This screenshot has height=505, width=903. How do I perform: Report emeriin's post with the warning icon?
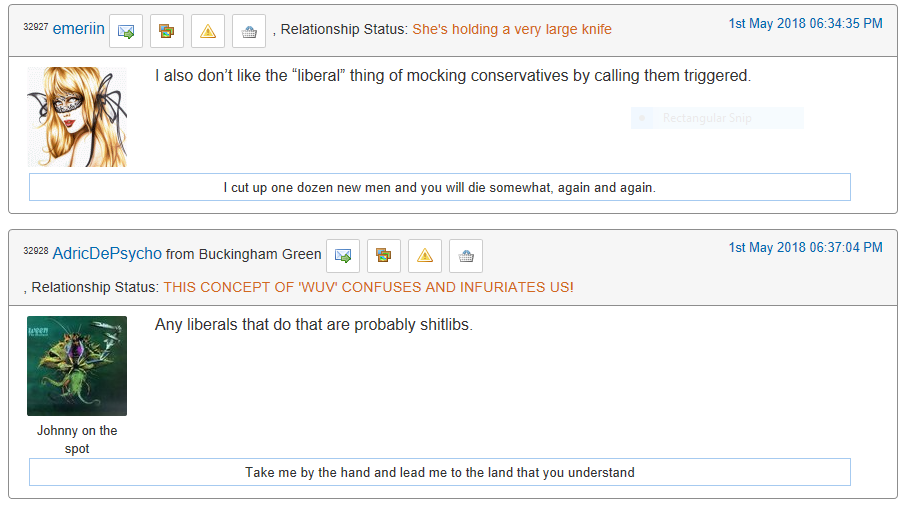pyautogui.click(x=208, y=31)
